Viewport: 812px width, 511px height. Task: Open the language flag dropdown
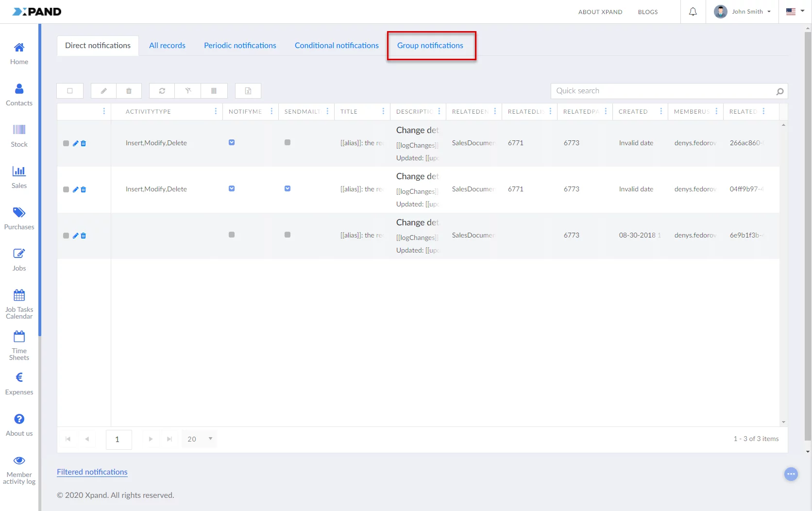[795, 12]
